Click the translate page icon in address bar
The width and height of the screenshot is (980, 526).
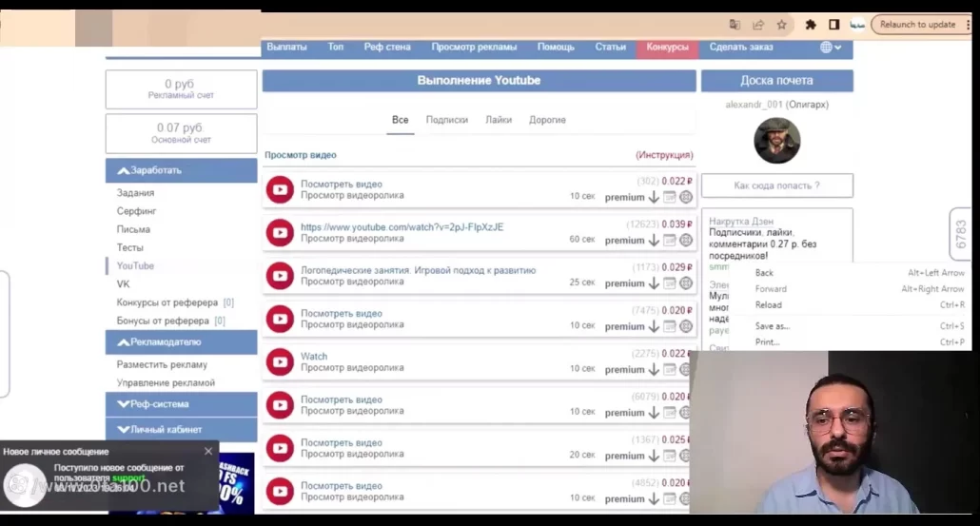click(x=735, y=25)
